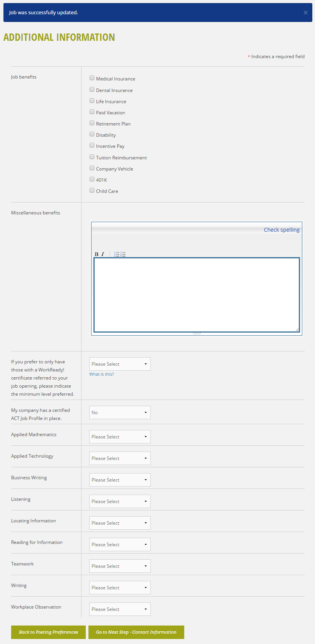Dismiss the job updated notification

[305, 13]
